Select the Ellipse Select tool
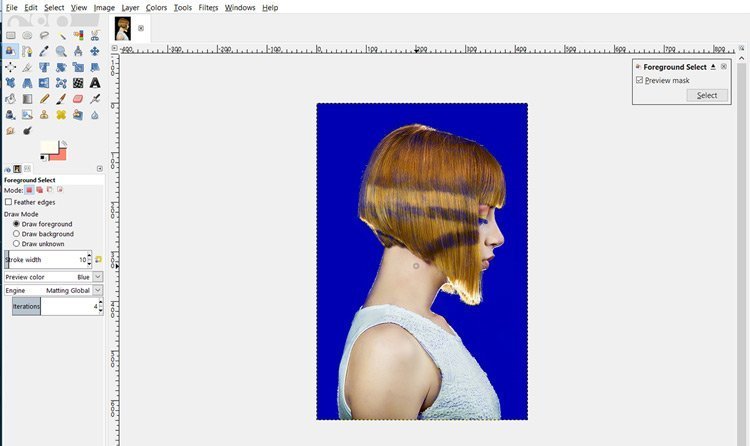 tap(27, 35)
